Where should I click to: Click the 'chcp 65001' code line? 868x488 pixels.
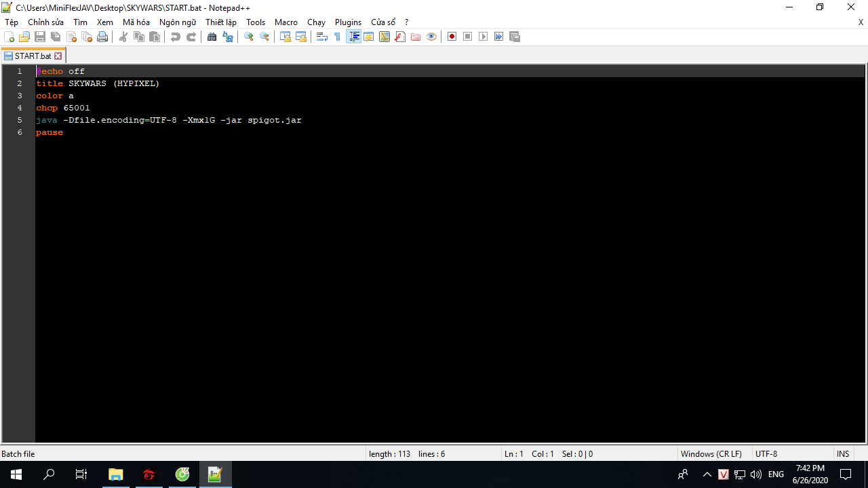pos(63,108)
